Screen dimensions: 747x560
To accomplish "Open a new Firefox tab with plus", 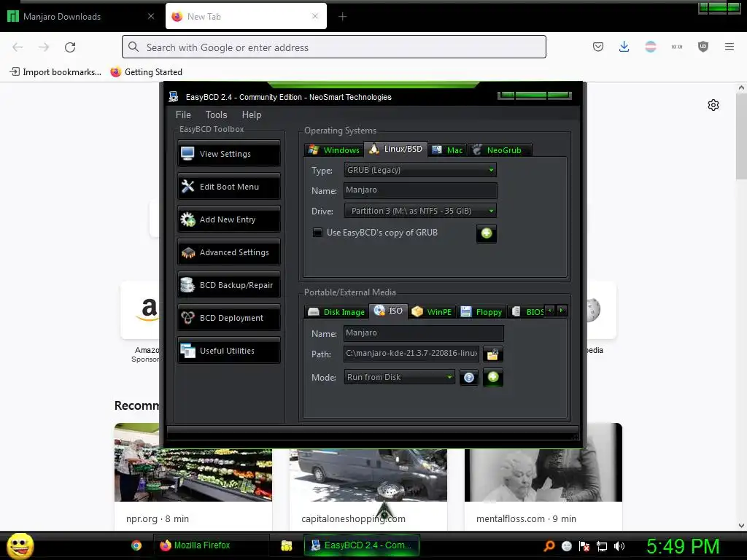I will pyautogui.click(x=343, y=17).
